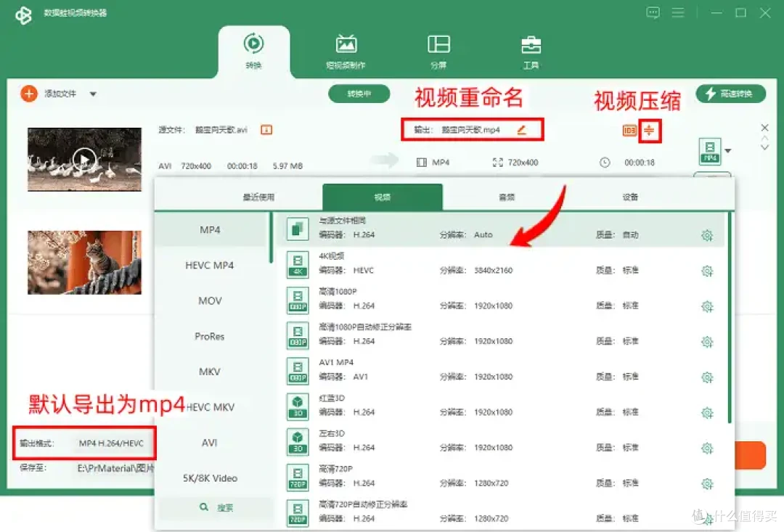Viewport: 784px width, 532px height.
Task: Click the video compress icon
Action: (649, 131)
